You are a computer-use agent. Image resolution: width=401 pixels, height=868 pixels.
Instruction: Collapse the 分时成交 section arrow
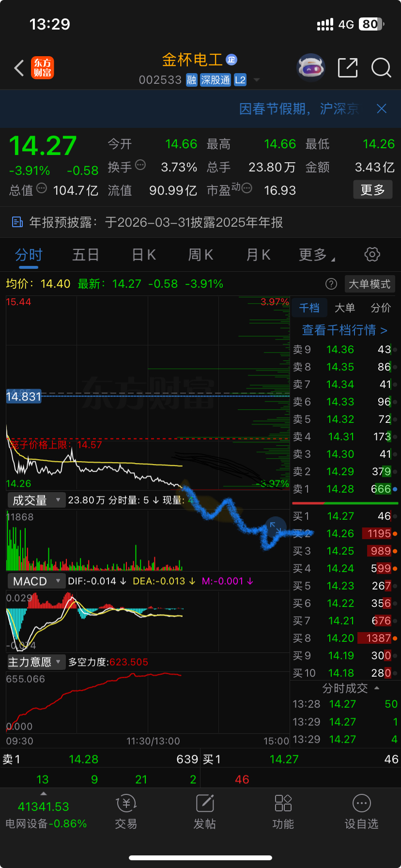pos(377,688)
